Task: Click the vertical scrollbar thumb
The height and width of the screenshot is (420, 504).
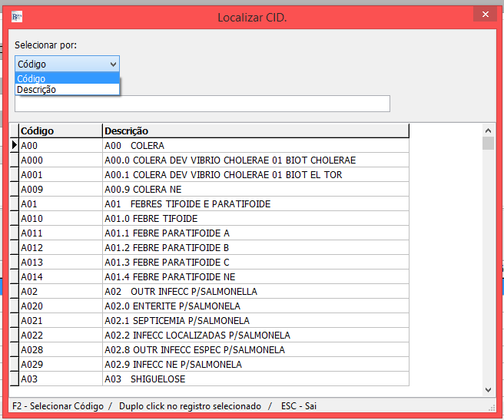Action: tap(488, 144)
